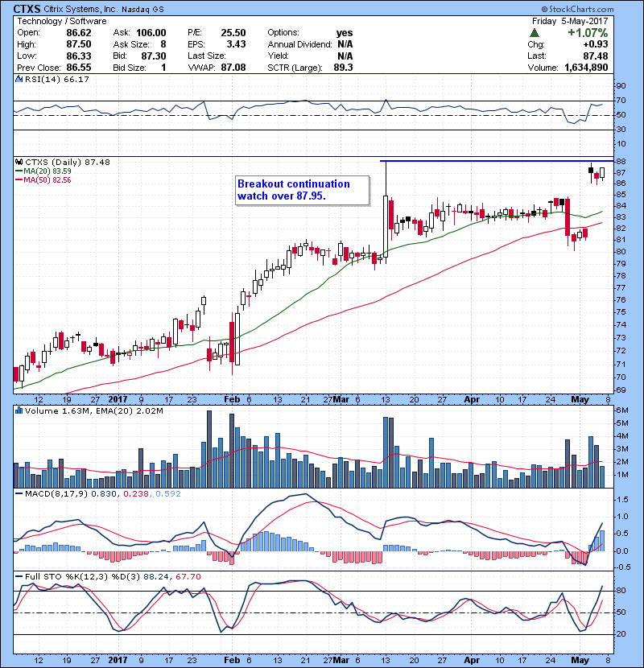Click the CTXS (Daily) 87.48 chart label
644x668 pixels.
point(68,162)
